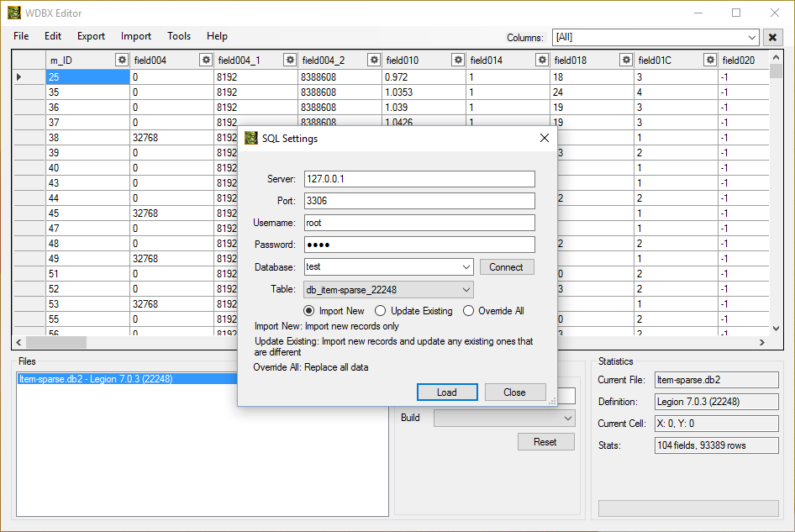Open the field018 column filter gear
The height and width of the screenshot is (532, 795).
click(x=626, y=60)
